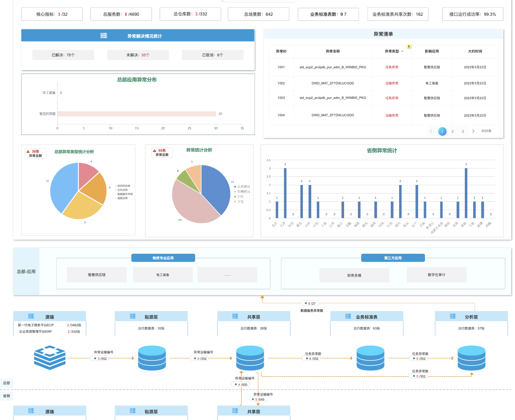Click the 未解决: 55个 box

point(138,55)
